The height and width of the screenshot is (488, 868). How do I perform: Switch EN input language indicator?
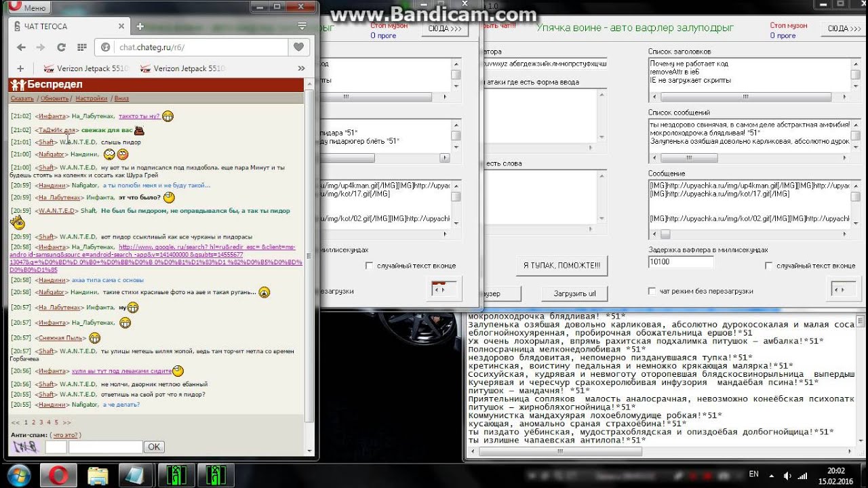(x=753, y=474)
